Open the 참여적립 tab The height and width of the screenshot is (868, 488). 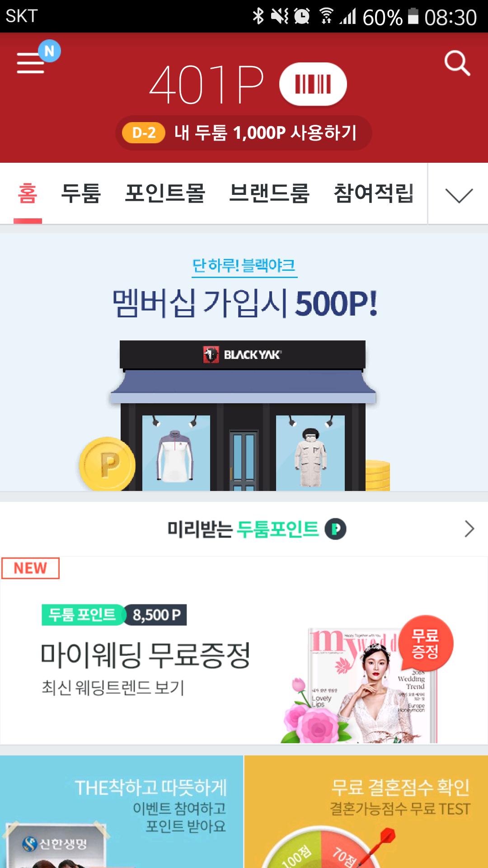pos(374,193)
